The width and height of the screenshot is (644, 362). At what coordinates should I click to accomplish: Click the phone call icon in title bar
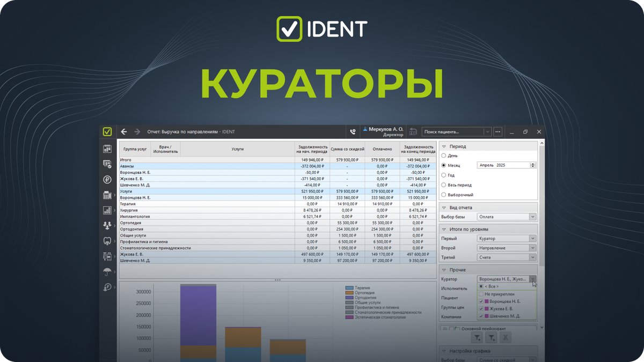click(x=353, y=132)
